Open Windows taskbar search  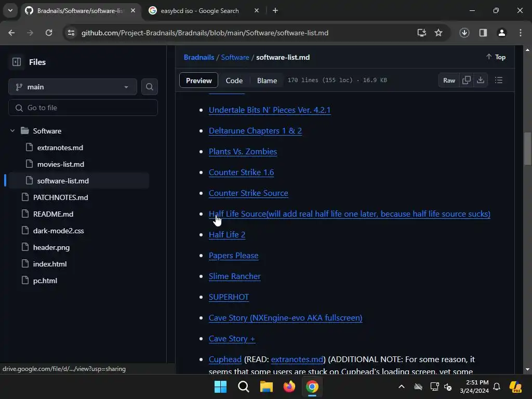[244, 387]
